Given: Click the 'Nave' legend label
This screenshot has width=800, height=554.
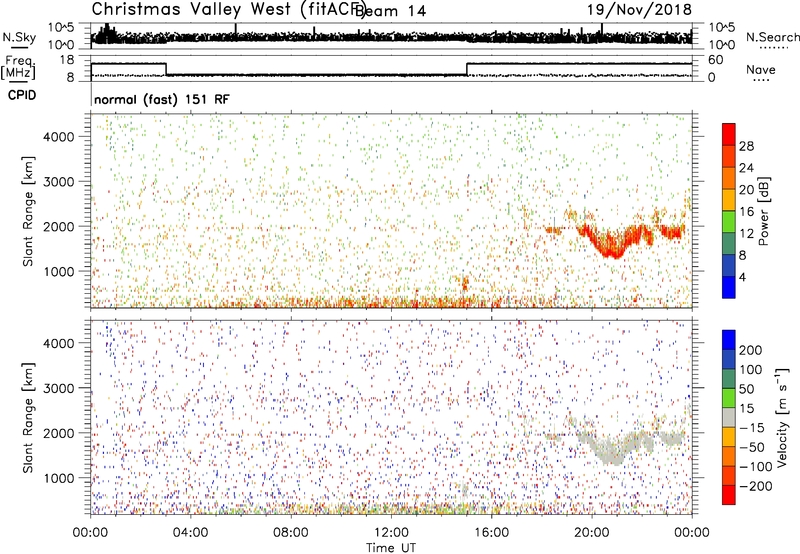Looking at the screenshot, I should [761, 70].
